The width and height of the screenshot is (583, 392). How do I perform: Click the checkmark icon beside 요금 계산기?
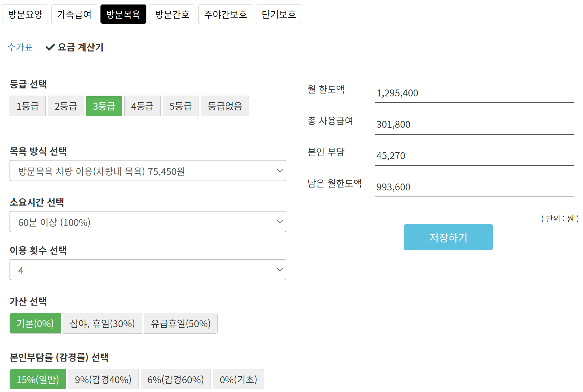(50, 47)
